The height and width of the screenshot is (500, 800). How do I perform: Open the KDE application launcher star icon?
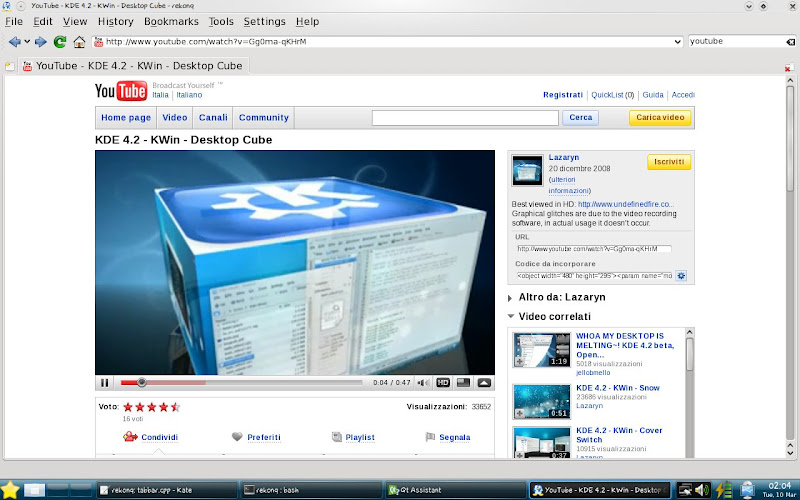[x=10, y=490]
